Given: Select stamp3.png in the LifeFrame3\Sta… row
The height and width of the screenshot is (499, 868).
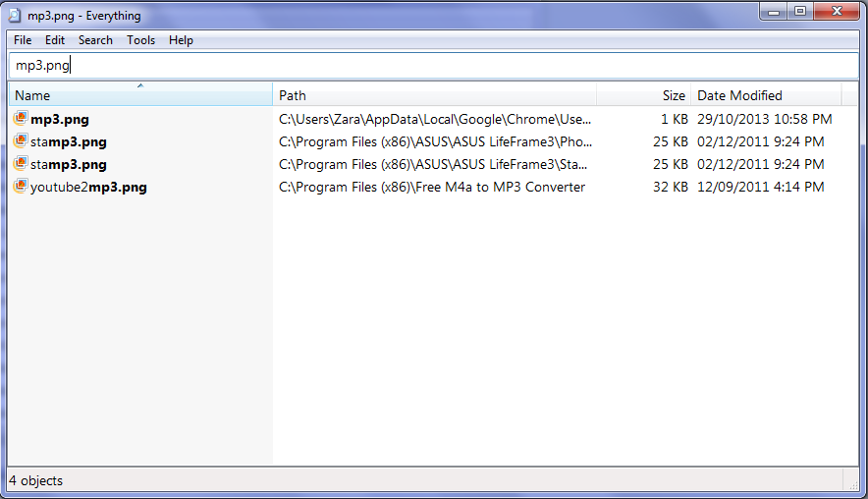Looking at the screenshot, I should [x=69, y=164].
